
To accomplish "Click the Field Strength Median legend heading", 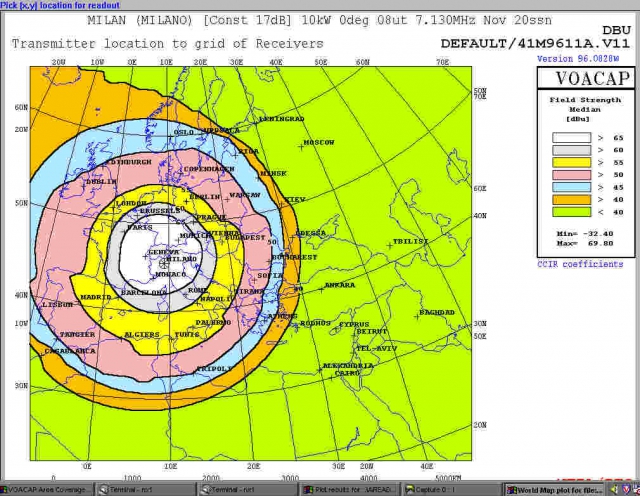I will [585, 105].
